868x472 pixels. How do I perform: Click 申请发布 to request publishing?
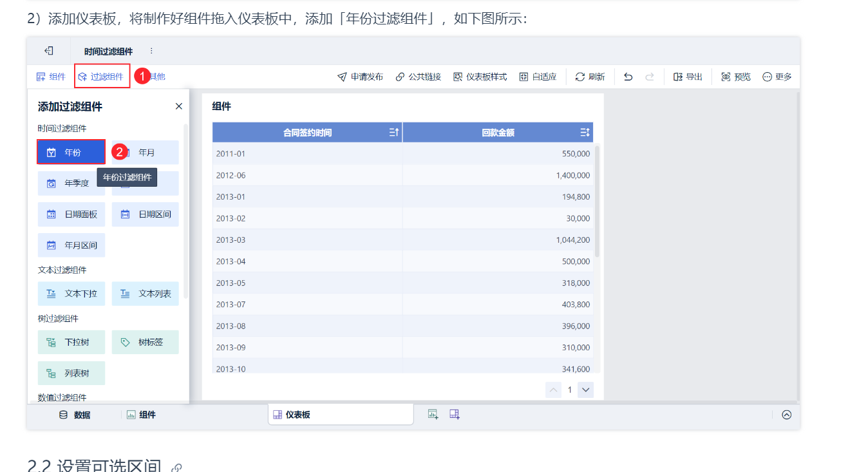click(360, 77)
